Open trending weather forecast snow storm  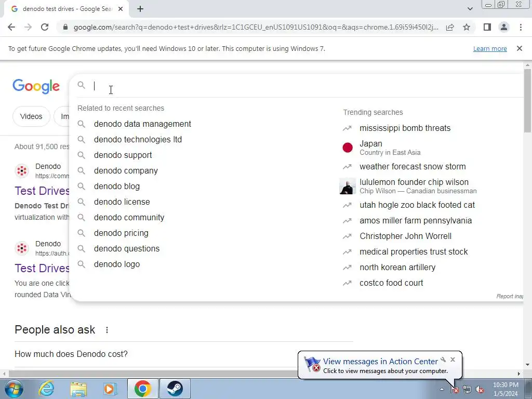coord(413,167)
